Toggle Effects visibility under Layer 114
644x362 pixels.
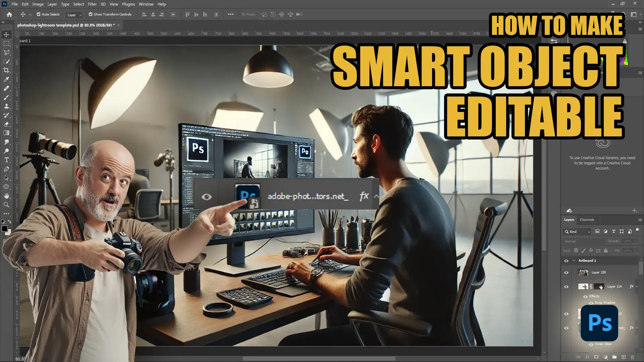pos(586,296)
